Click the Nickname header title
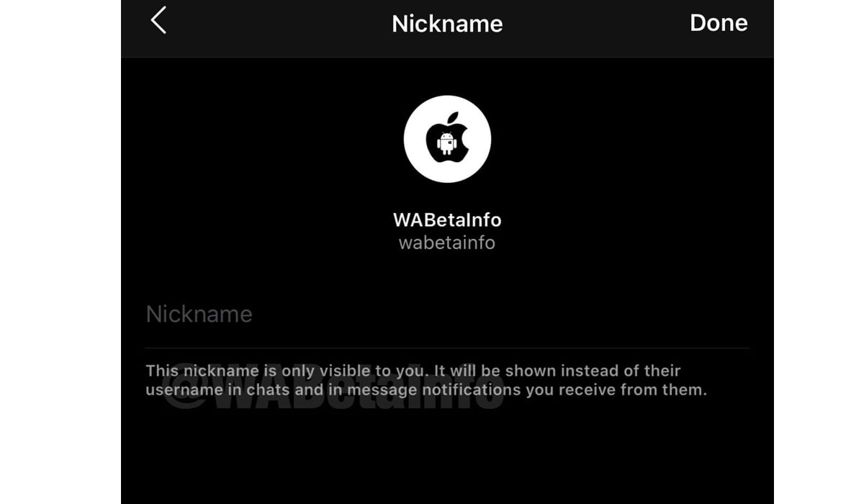 click(x=447, y=24)
